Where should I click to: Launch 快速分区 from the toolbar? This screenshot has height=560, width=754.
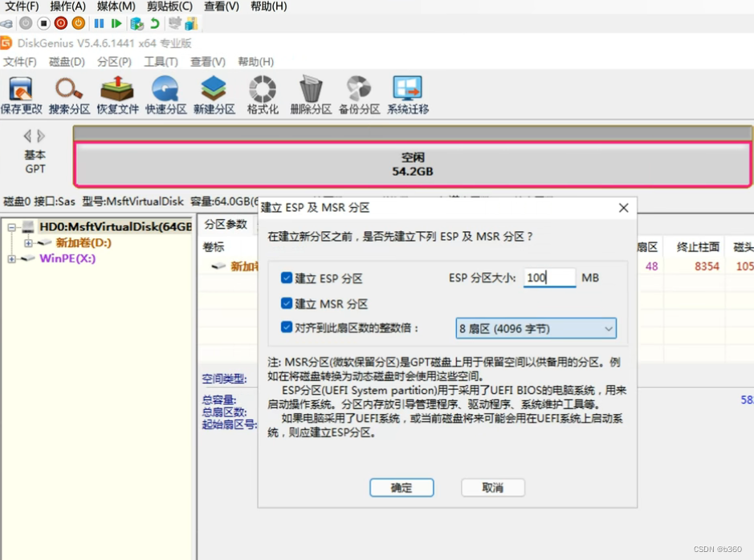point(166,95)
